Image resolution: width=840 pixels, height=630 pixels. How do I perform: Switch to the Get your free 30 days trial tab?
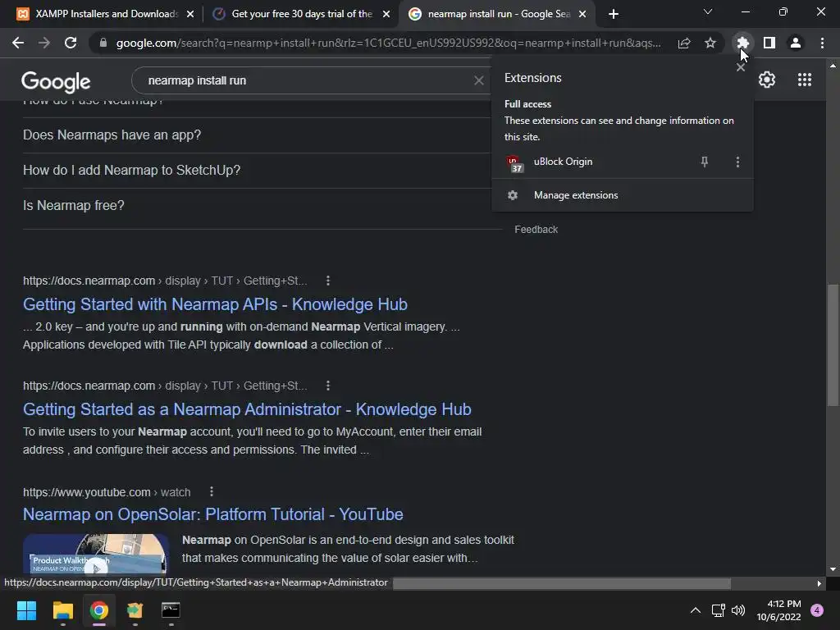(300, 14)
